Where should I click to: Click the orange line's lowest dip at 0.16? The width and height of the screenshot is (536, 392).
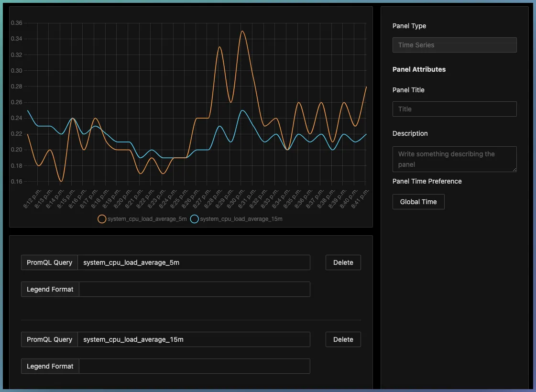pyautogui.click(x=61, y=181)
